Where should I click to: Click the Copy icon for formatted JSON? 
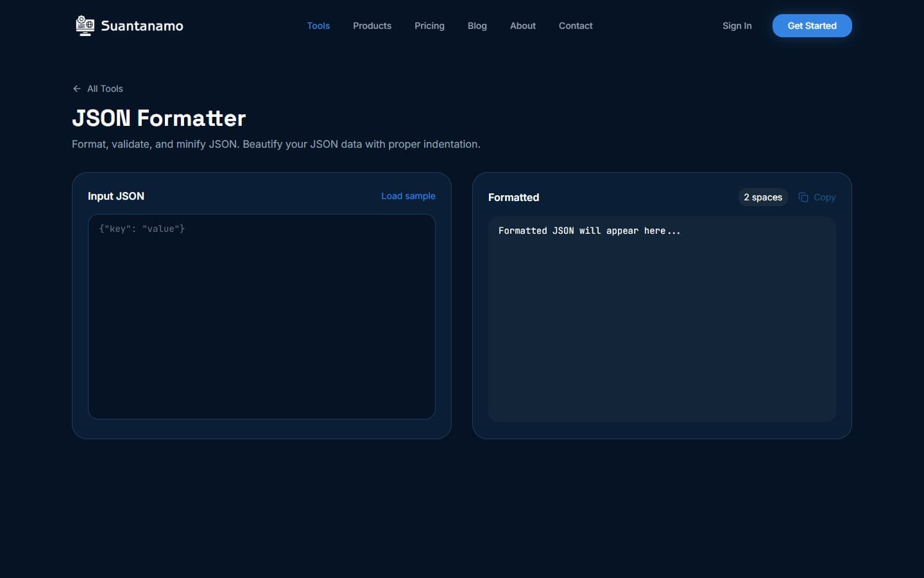[x=804, y=197]
